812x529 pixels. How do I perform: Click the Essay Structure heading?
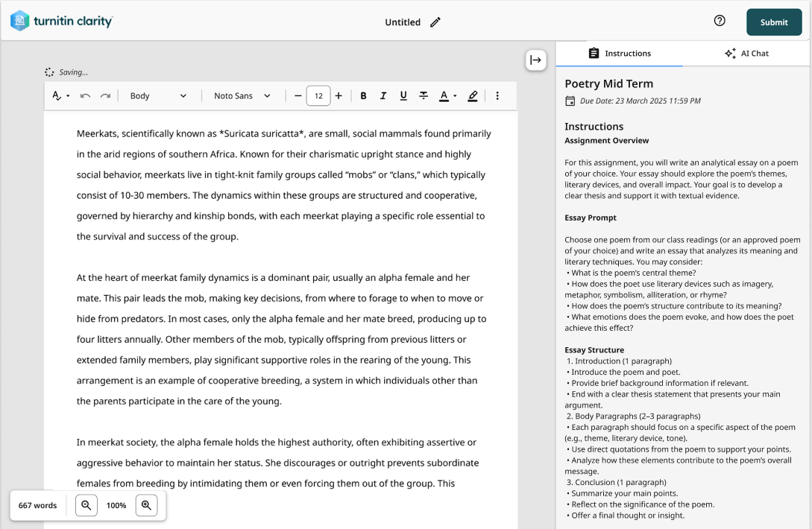(x=594, y=350)
